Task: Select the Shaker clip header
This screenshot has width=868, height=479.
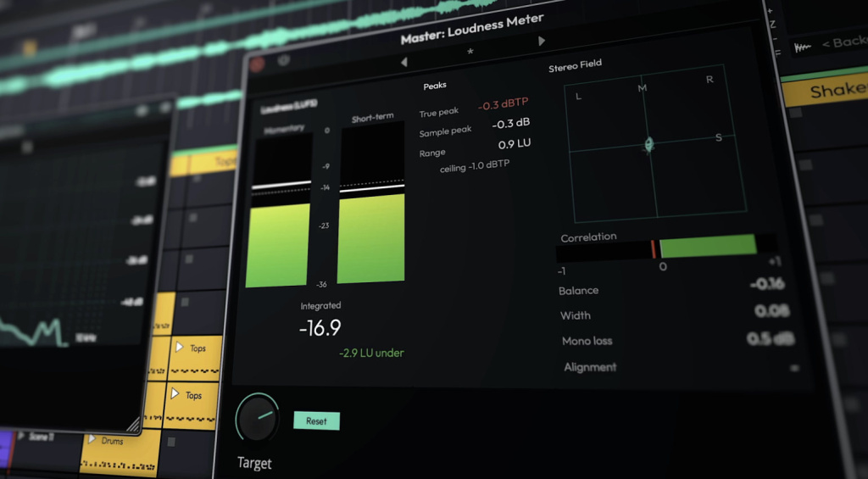Action: point(825,92)
